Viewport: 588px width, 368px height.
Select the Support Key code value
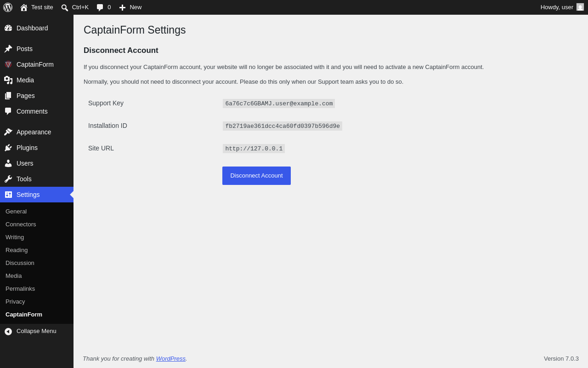[279, 103]
